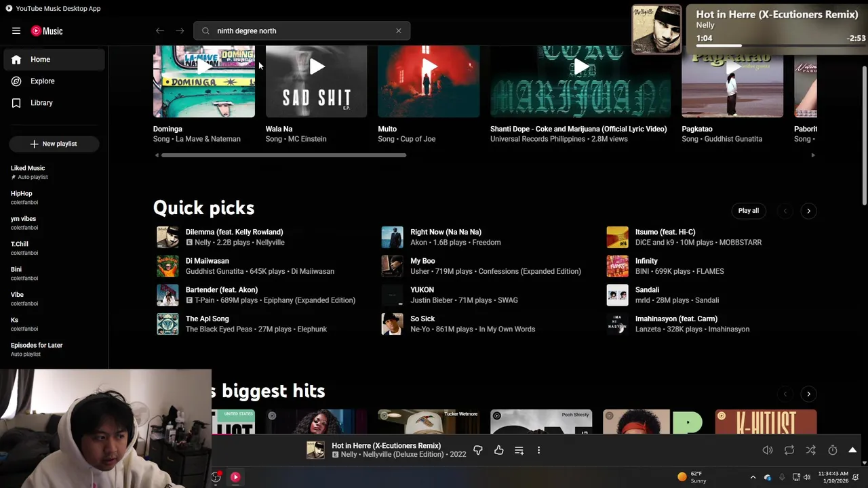Play Di Maiiwasan by Guddhist Gunatita
The height and width of the screenshot is (488, 868).
click(x=208, y=261)
